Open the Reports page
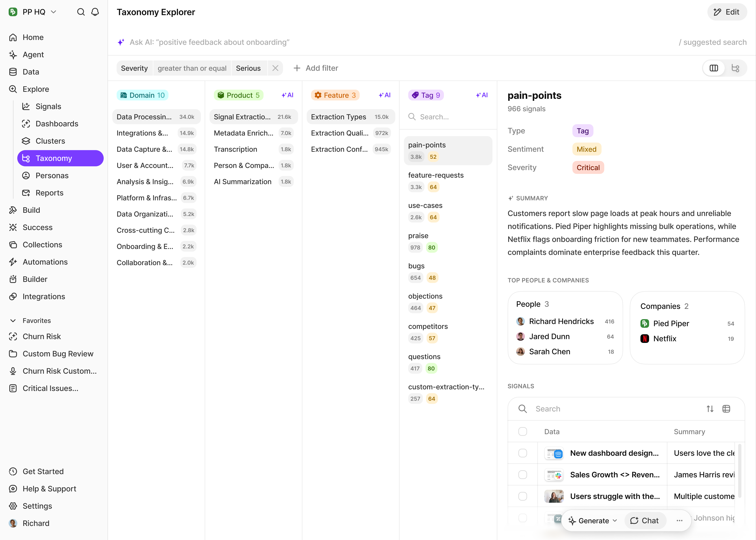The width and height of the screenshot is (756, 540). (x=60, y=193)
